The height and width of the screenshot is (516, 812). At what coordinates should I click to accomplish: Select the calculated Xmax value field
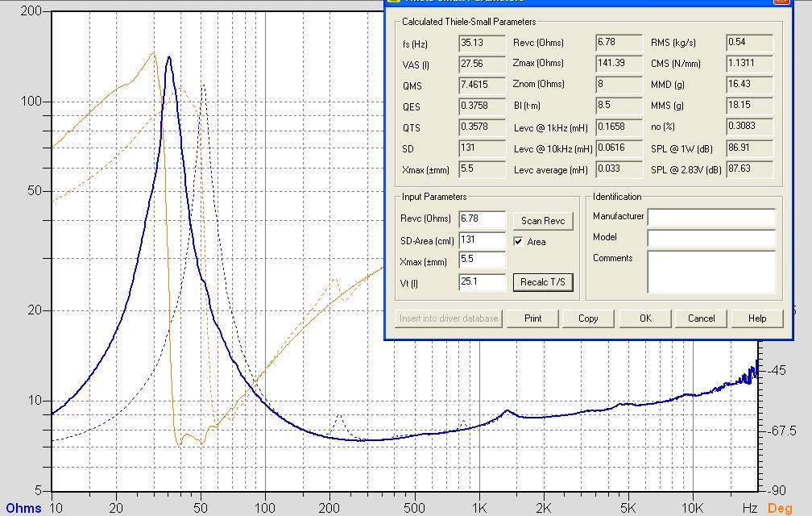point(482,169)
